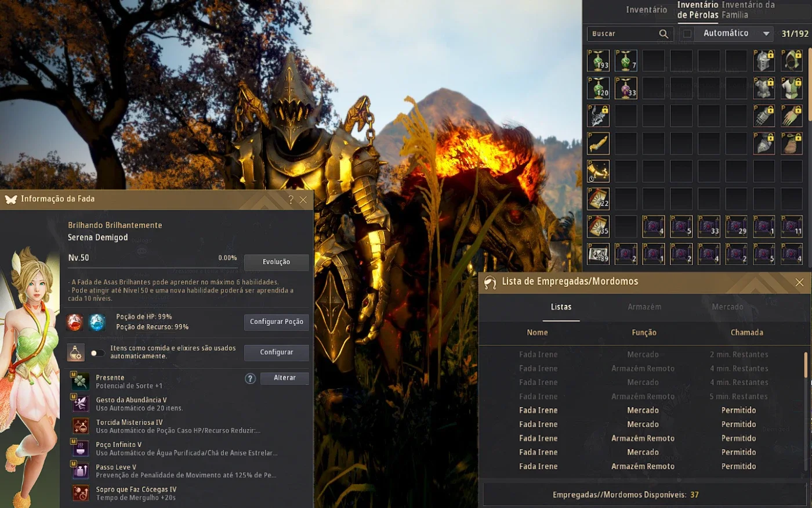Select the green potion stack of 7
This screenshot has height=508, width=812.
pyautogui.click(x=626, y=60)
